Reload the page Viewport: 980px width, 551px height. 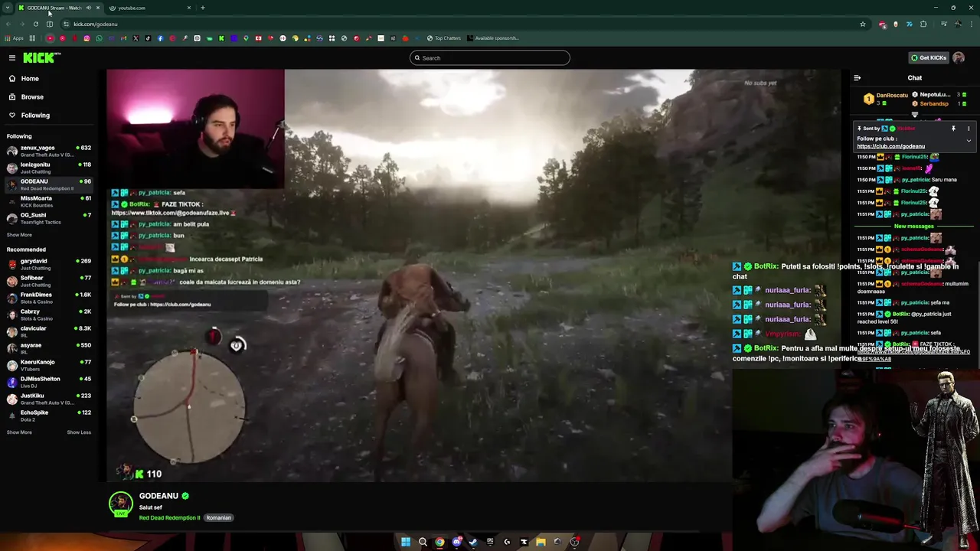pyautogui.click(x=35, y=24)
